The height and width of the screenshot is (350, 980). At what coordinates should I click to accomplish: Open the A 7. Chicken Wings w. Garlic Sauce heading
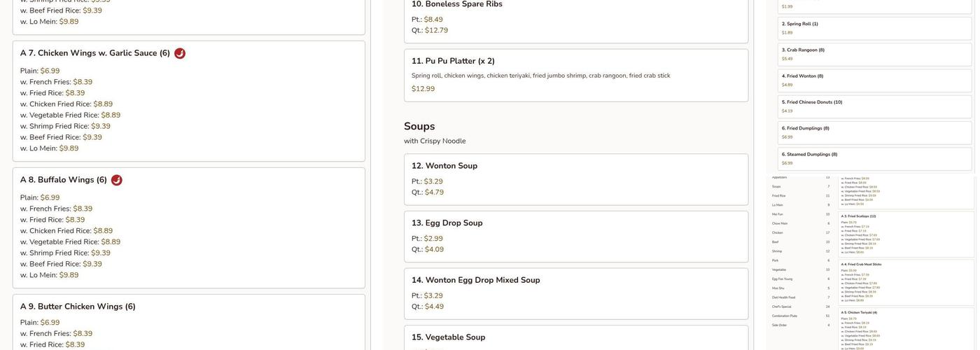94,53
